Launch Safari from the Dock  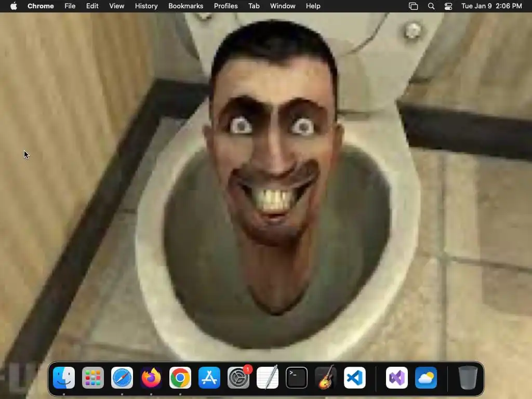point(122,378)
